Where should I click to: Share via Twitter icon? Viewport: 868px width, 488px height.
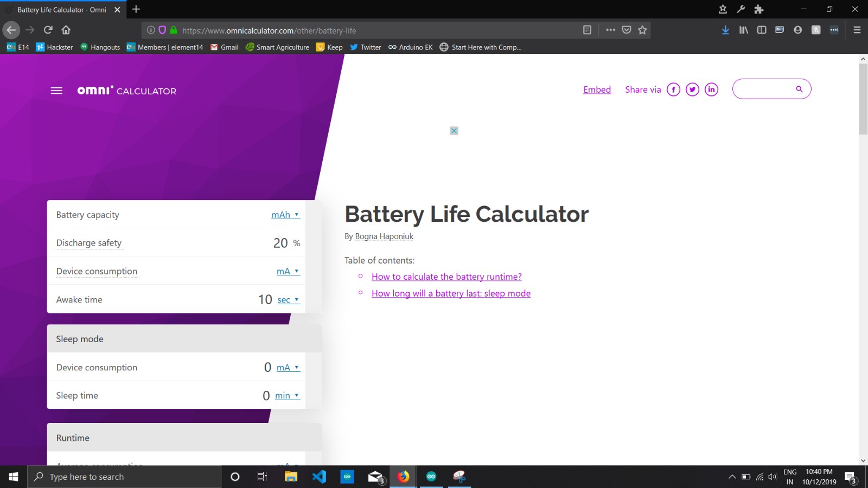point(692,89)
